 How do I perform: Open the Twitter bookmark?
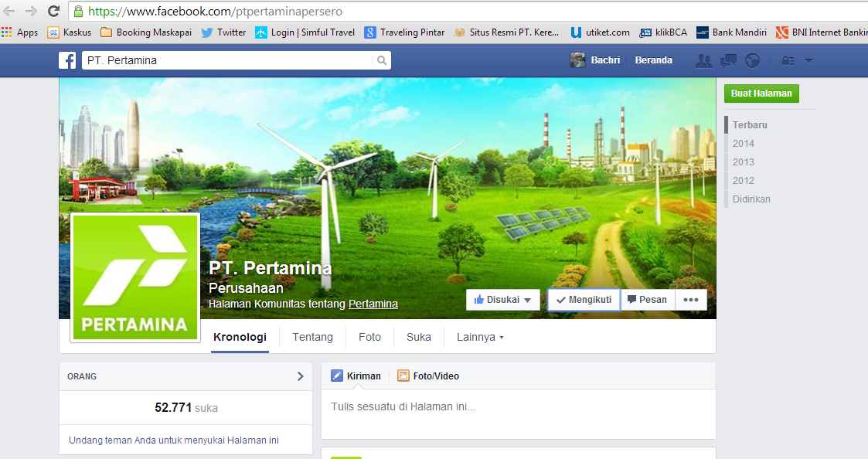point(223,32)
